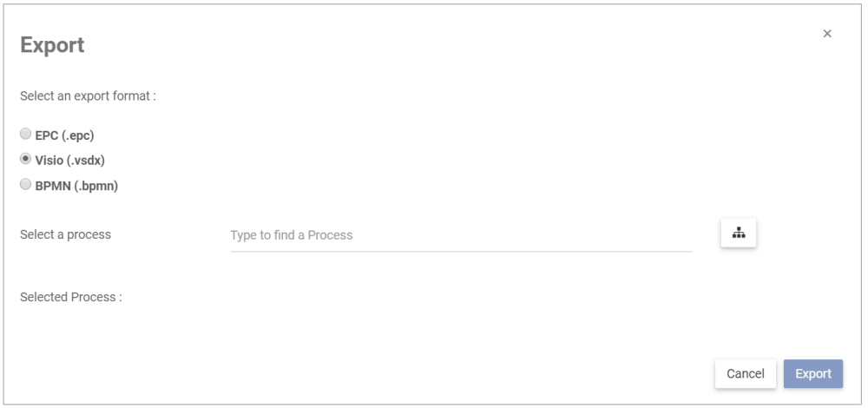Select the EPC (.epc) radio button
The image size is (868, 408).
(x=26, y=135)
